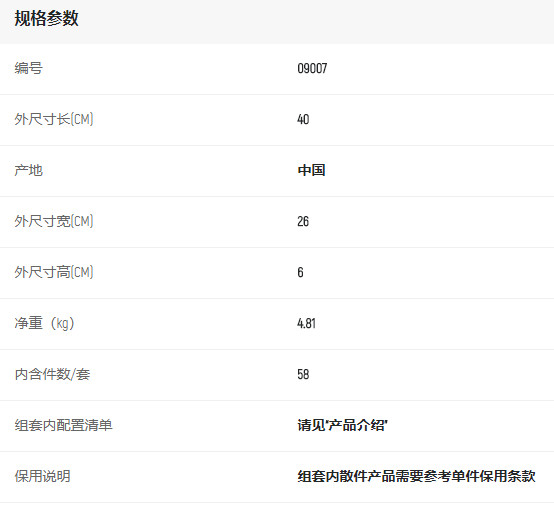Select the 组套内配置清单 label
Screen dimensions: 554x526
64,425
